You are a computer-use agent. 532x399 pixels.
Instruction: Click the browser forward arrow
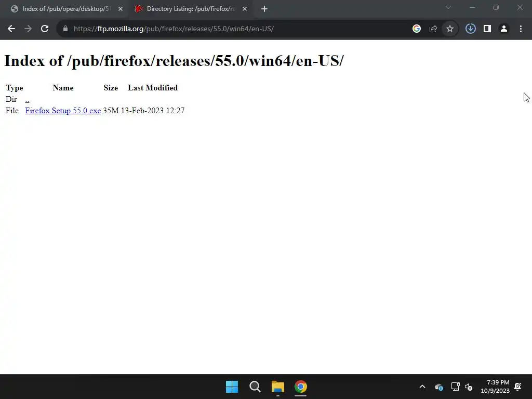pos(28,29)
